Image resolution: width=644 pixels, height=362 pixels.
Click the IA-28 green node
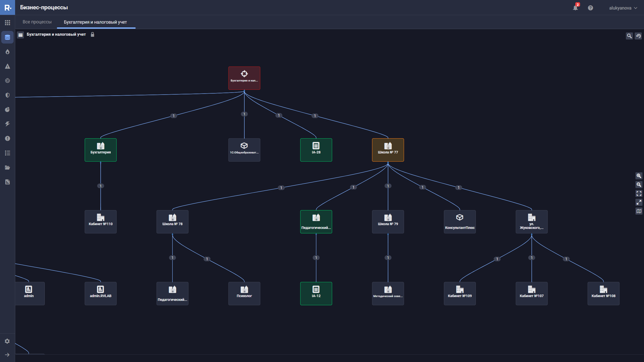click(x=316, y=150)
